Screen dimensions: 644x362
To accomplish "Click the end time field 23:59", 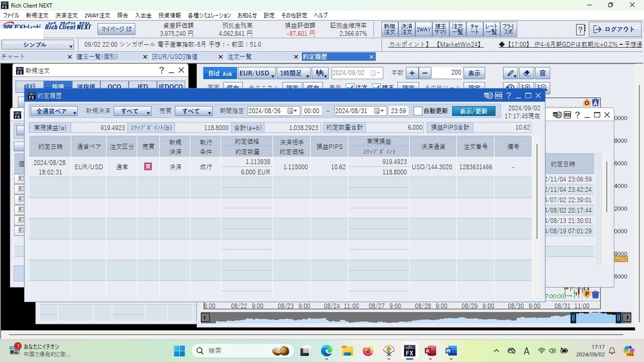I will pos(398,111).
